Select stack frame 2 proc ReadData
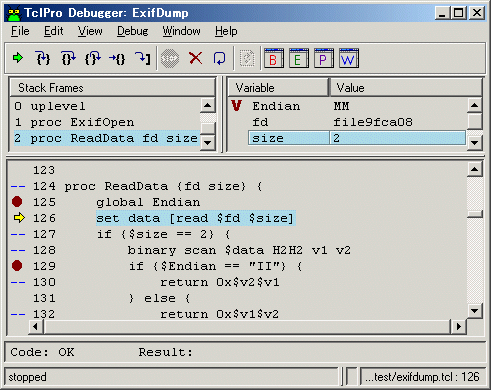The height and width of the screenshot is (390, 491). coord(106,138)
